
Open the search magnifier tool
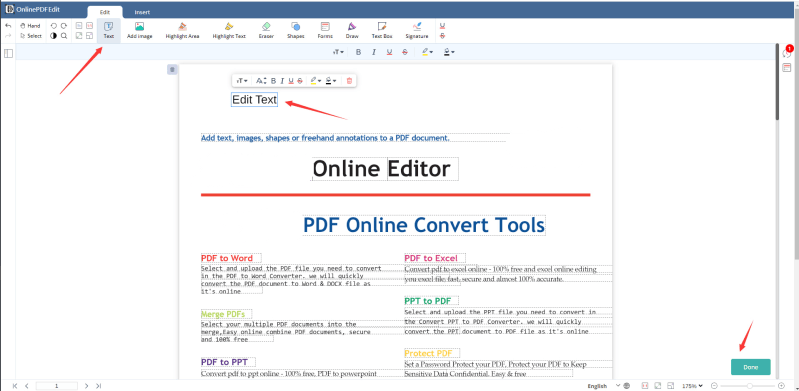point(64,36)
